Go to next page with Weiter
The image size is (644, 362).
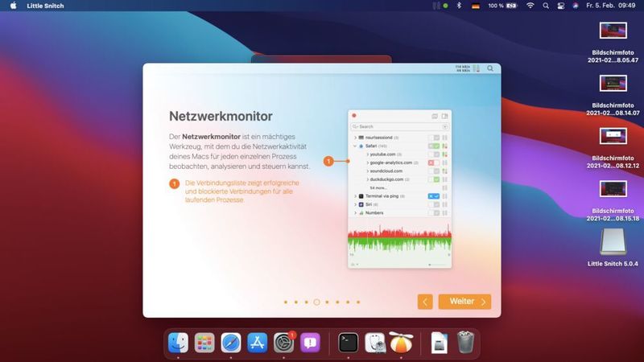(464, 302)
